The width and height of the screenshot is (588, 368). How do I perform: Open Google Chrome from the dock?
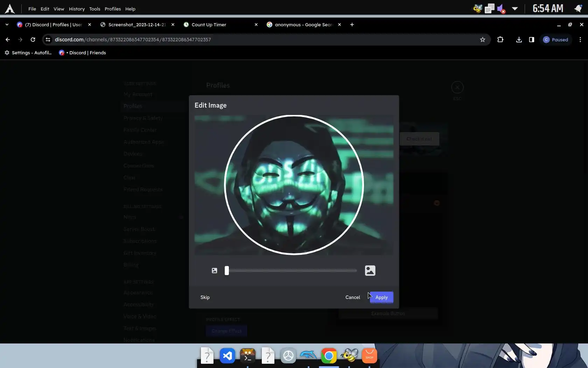point(329,356)
